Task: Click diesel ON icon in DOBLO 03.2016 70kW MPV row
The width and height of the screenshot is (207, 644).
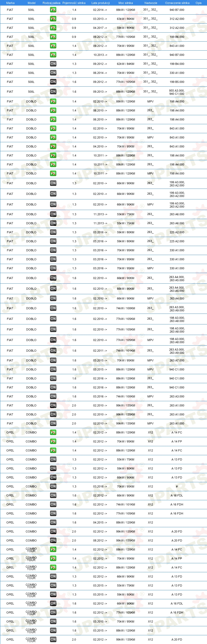Action: pos(53,268)
